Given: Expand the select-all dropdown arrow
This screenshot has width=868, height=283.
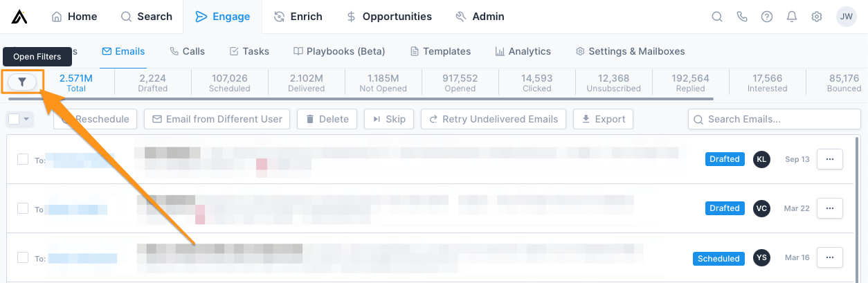Looking at the screenshot, I should point(27,119).
